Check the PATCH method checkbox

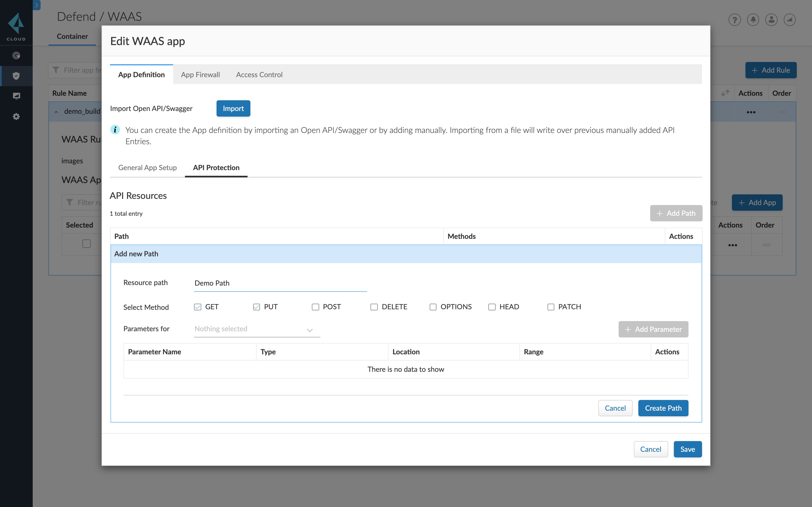[x=550, y=306]
